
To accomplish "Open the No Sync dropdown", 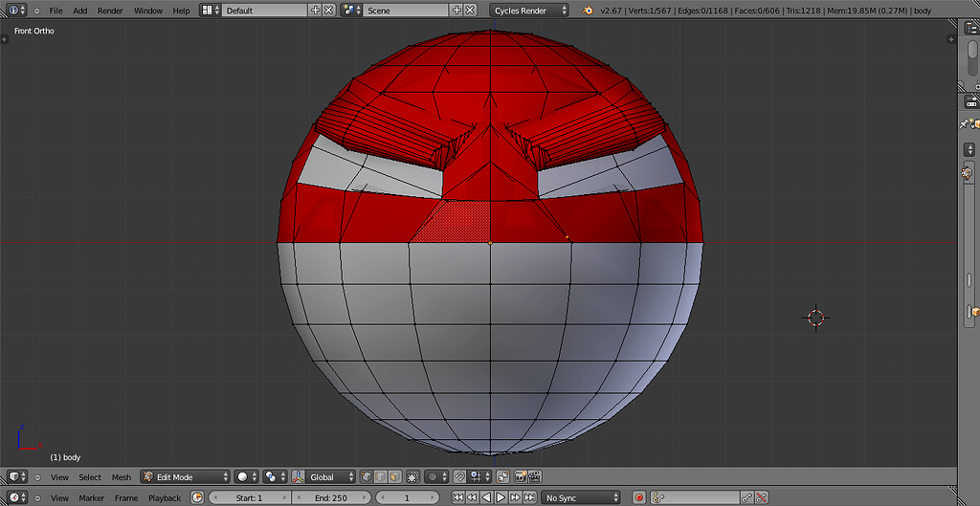I will [x=581, y=497].
